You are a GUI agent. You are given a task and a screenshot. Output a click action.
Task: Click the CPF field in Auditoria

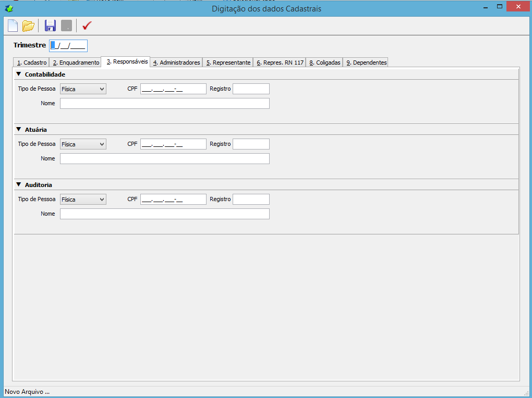point(173,200)
